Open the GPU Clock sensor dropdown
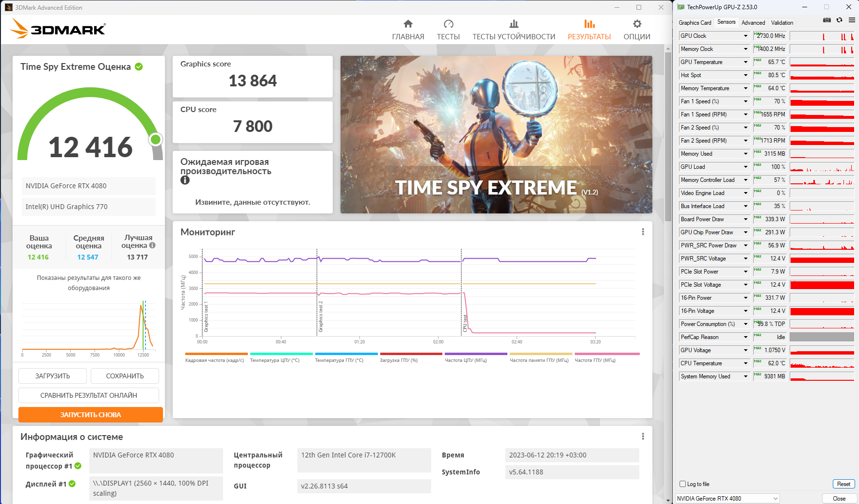Viewport: 859px width, 504px height. (746, 36)
